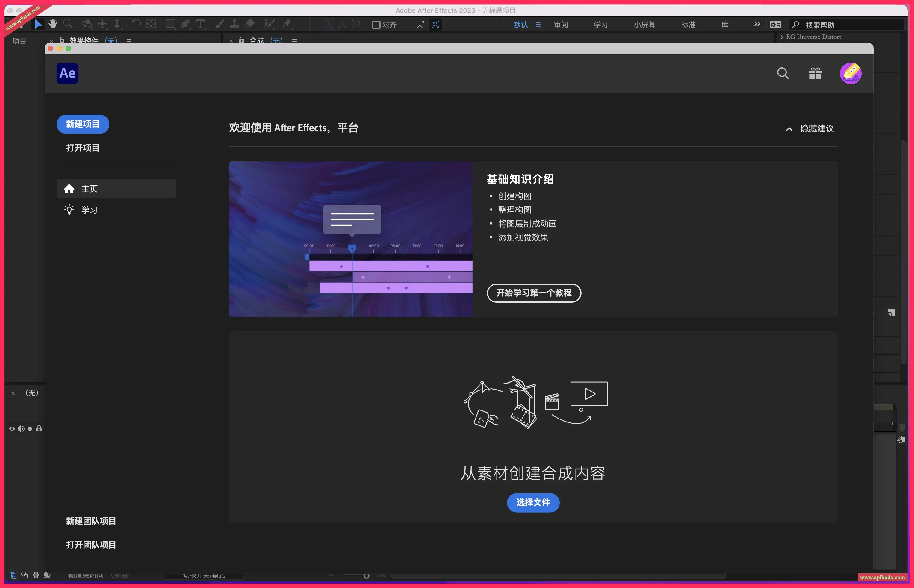The image size is (914, 588).
Task: Collapse suggestions with 隐藏建议 chevron
Action: (789, 129)
